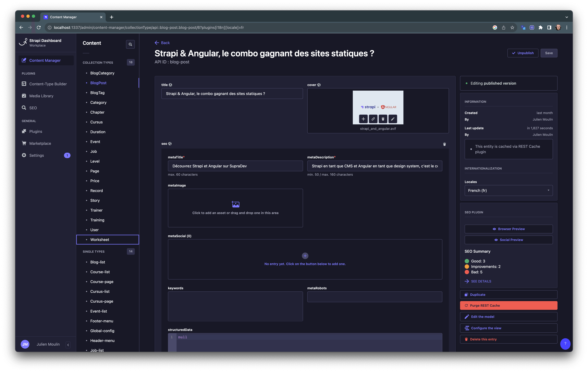Click the Strapi Dashboard logo
588x372 pixels.
click(23, 42)
